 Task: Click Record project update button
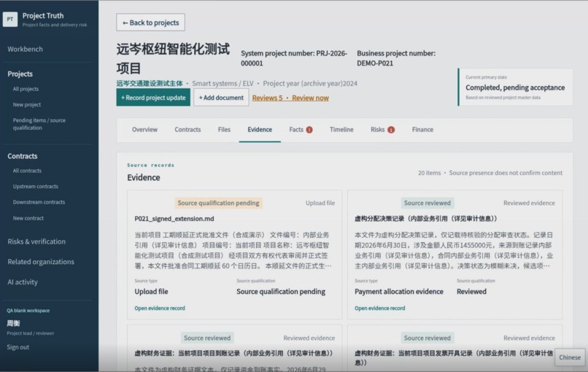coord(153,98)
